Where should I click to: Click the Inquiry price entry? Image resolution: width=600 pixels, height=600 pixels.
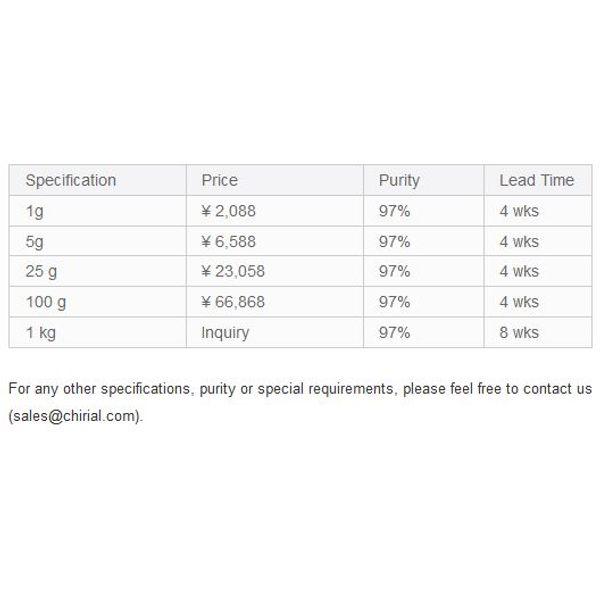click(x=225, y=333)
